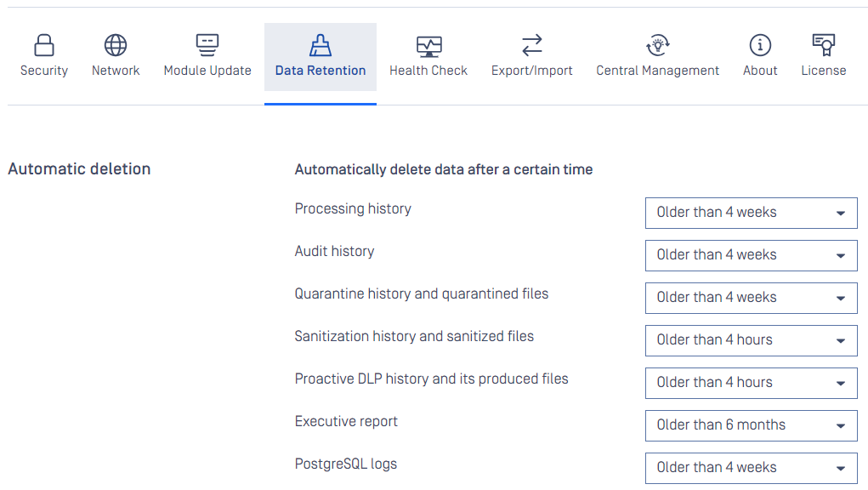Expand Quarantine history retention dropdown
Image resolution: width=868 pixels, height=490 pixels.
coord(752,299)
